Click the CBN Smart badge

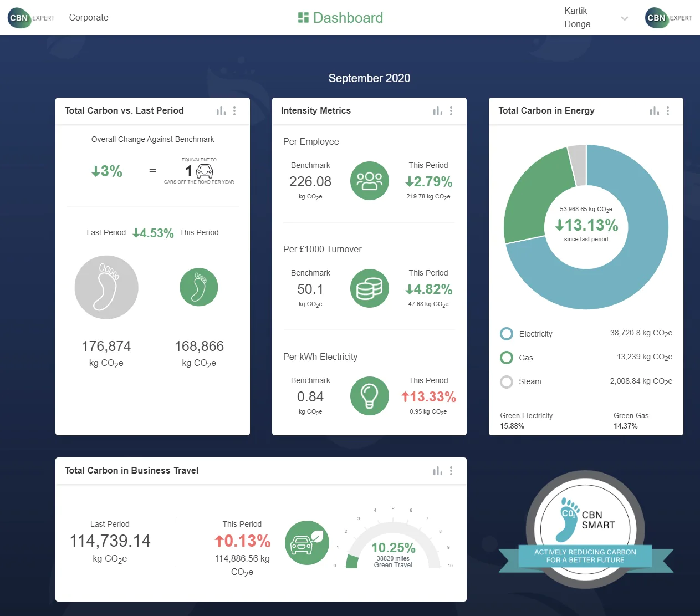click(585, 530)
